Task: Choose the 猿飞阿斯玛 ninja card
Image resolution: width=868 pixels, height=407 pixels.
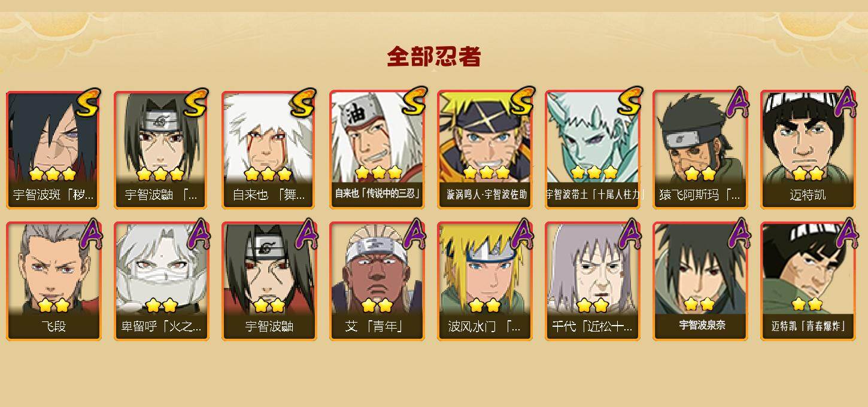Action: coord(700,150)
